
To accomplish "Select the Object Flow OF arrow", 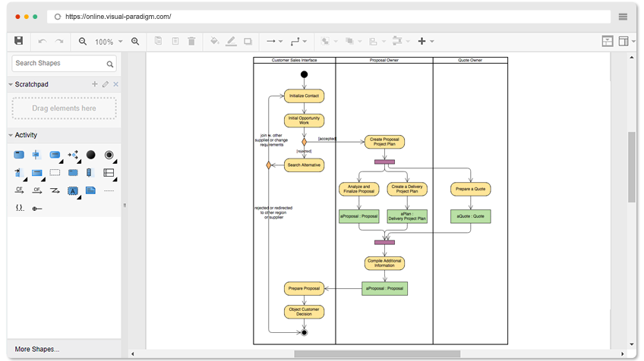I will (x=37, y=190).
